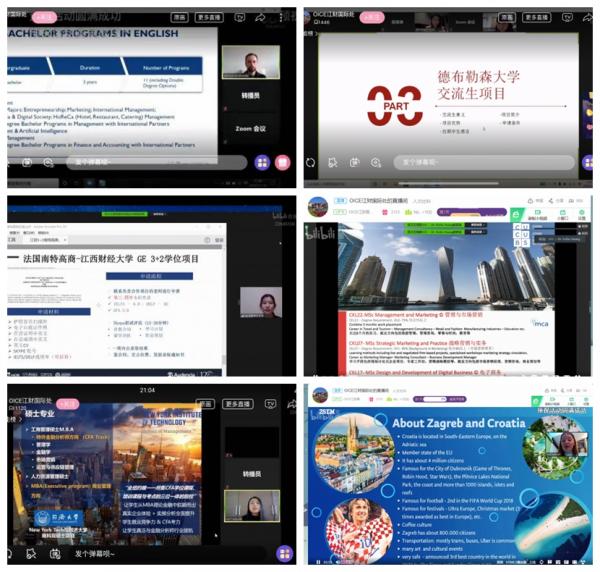Viewport: 600px width, 572px height.
Task: Click 德布勒森大学 title text on slide
Action: pyautogui.click(x=478, y=77)
